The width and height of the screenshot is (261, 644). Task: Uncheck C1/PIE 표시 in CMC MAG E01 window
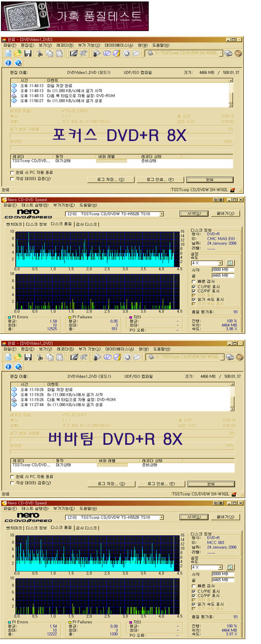coord(194,286)
